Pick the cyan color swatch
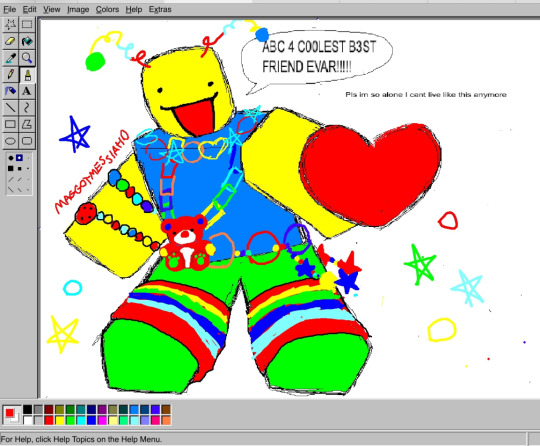 [81, 420]
